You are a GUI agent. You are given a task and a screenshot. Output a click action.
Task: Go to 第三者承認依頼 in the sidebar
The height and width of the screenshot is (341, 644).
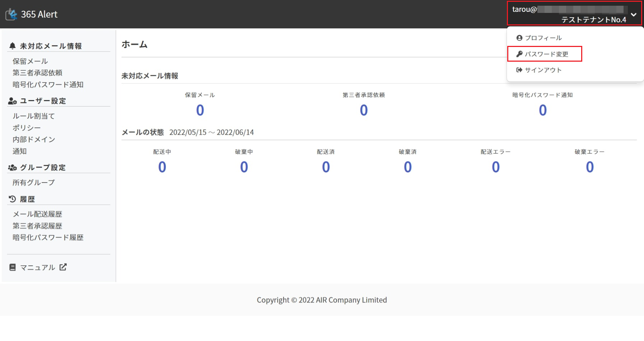[37, 73]
